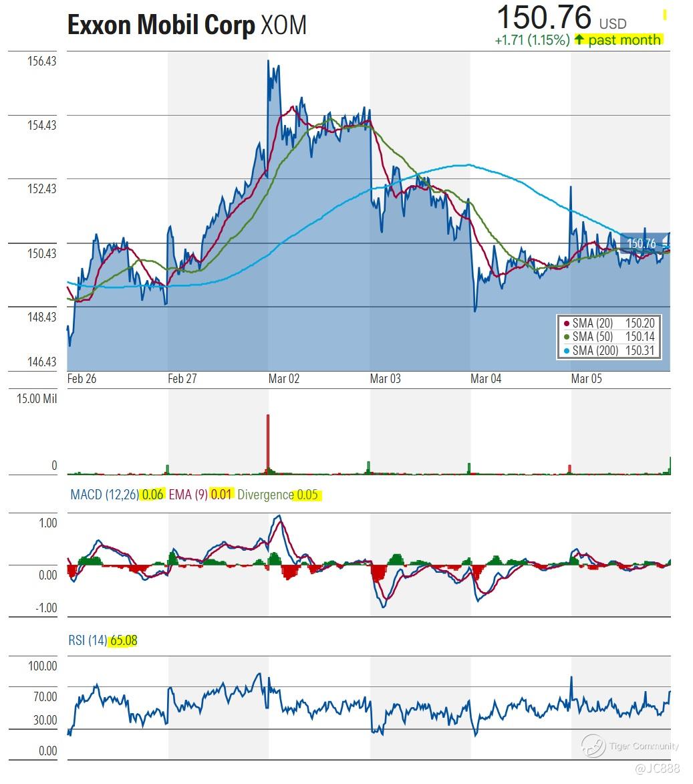This screenshot has height=784, width=693.
Task: Click the green up arrow beside past month
Action: (x=579, y=39)
